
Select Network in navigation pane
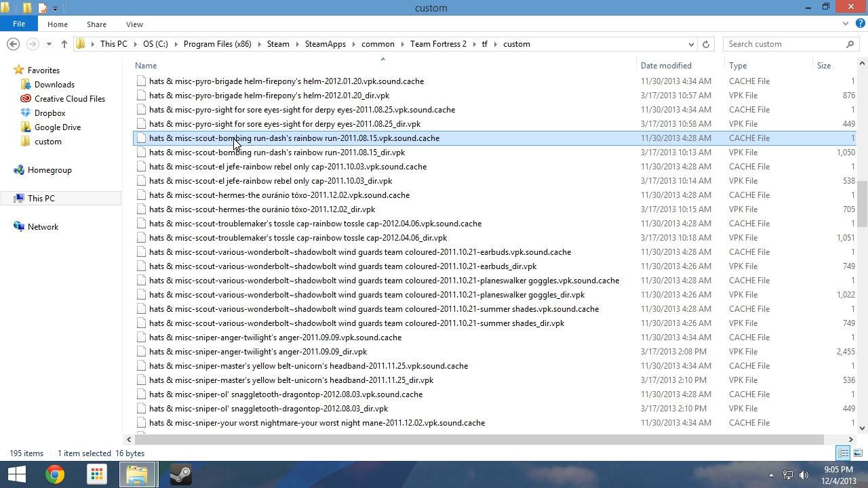[x=43, y=227]
